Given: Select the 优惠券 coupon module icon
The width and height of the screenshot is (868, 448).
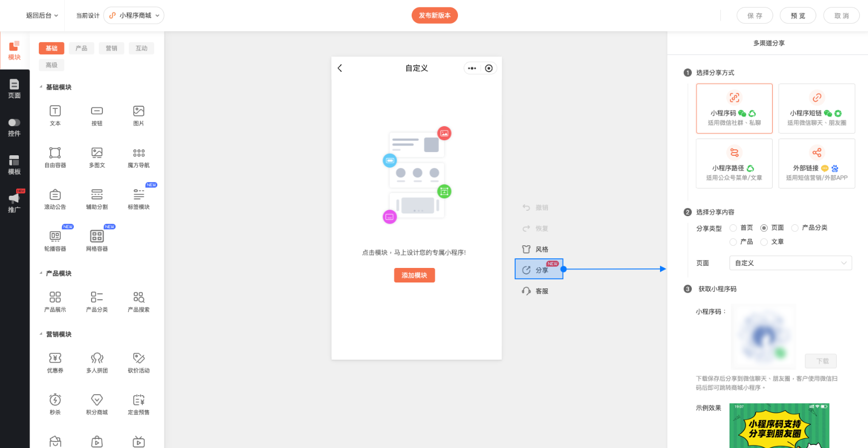Looking at the screenshot, I should [x=55, y=359].
